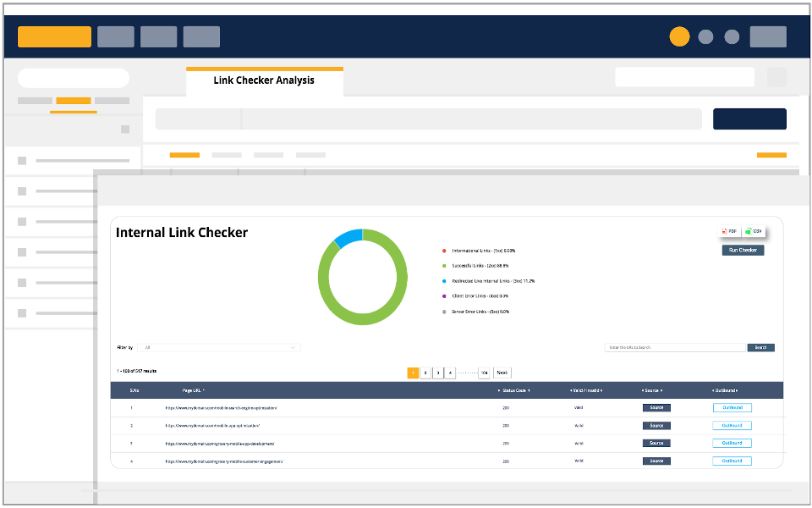Click status code 200 in row 1

(x=506, y=408)
